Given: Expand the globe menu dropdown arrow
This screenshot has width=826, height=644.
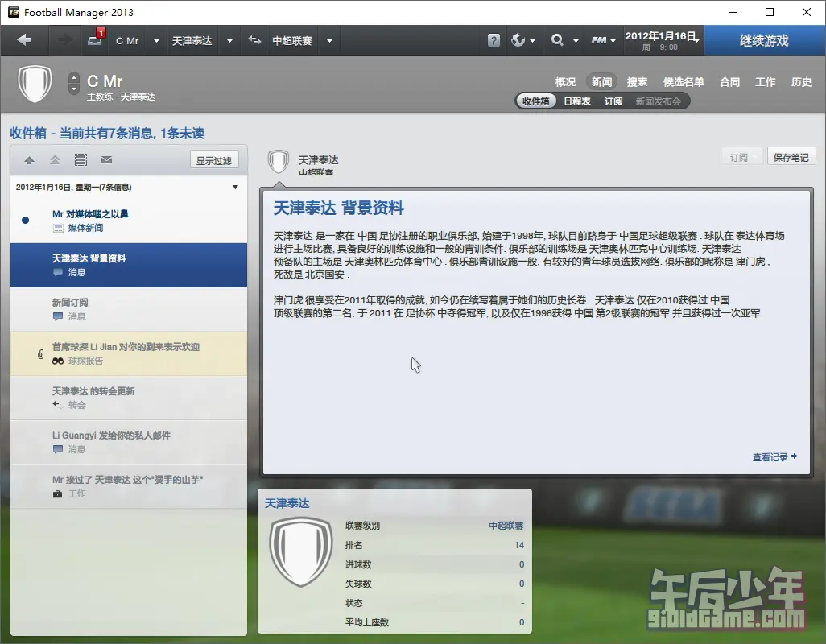Looking at the screenshot, I should coord(533,41).
